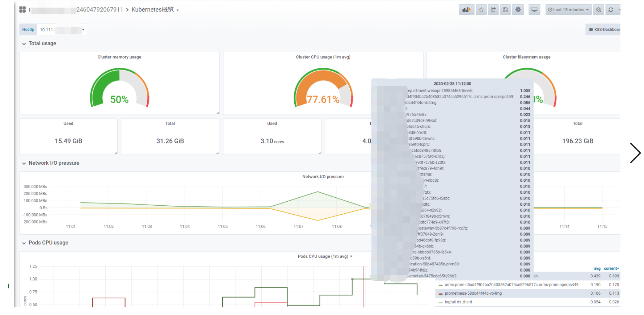The image size is (644, 315).
Task: Click the Cluster memory usage panel title
Action: point(119,57)
